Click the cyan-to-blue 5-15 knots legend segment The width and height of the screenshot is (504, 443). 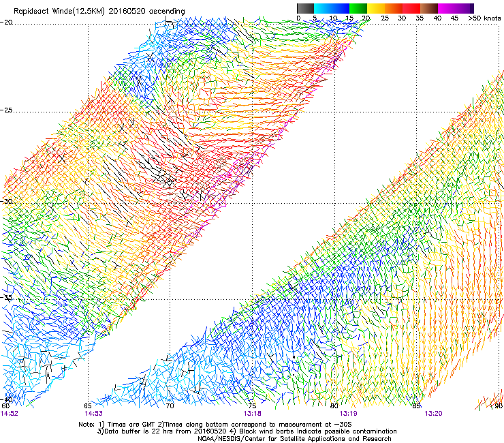(332, 8)
